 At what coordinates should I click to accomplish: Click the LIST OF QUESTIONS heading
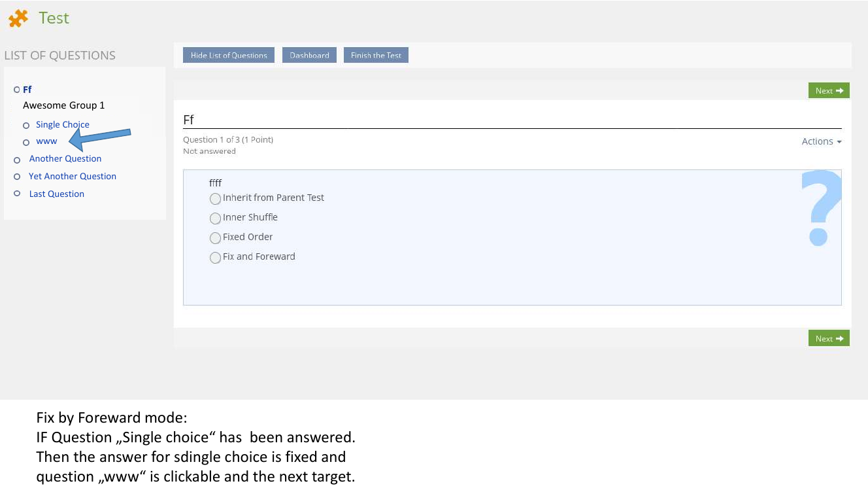pos(59,56)
